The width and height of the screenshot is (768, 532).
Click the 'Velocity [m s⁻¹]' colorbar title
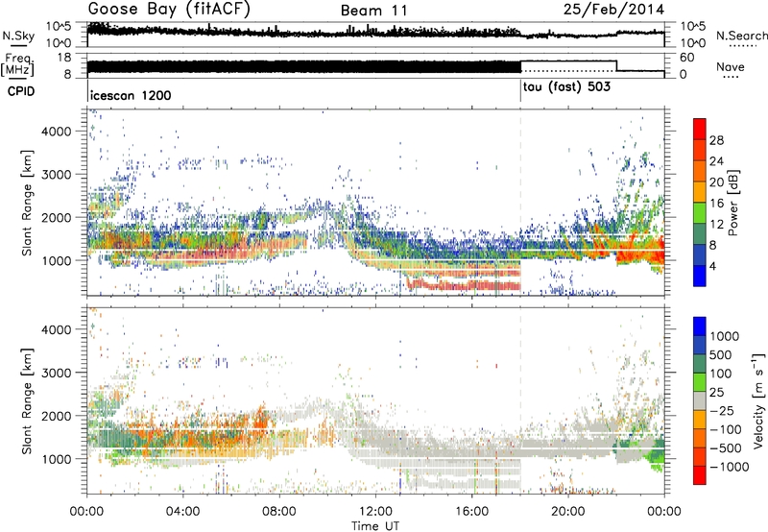click(757, 400)
